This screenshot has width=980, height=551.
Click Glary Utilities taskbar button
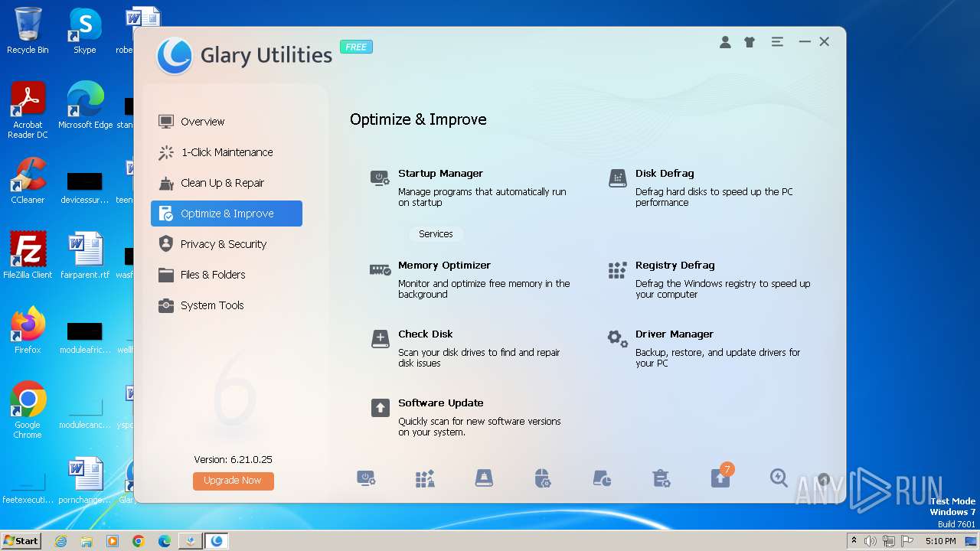(217, 541)
